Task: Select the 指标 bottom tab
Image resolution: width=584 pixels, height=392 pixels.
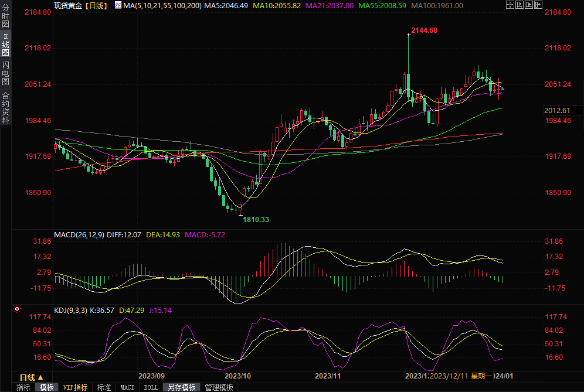Action: tap(23, 387)
